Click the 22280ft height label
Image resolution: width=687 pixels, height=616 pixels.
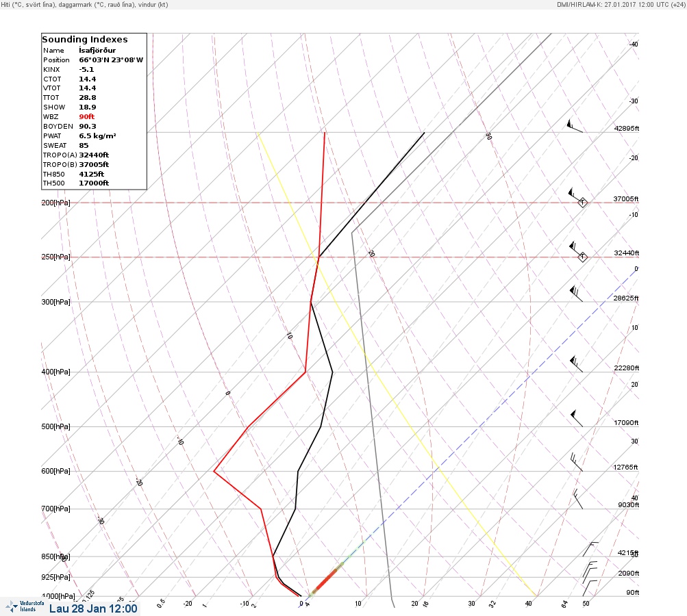pyautogui.click(x=627, y=368)
